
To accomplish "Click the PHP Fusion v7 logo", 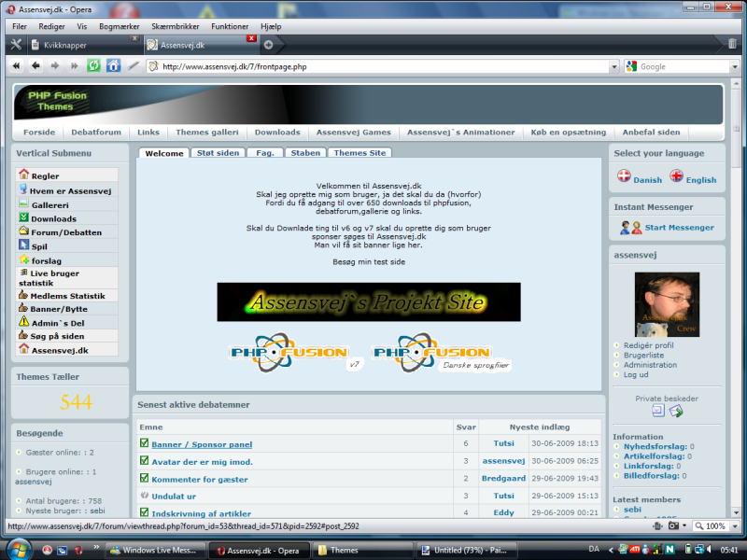I will point(295,353).
